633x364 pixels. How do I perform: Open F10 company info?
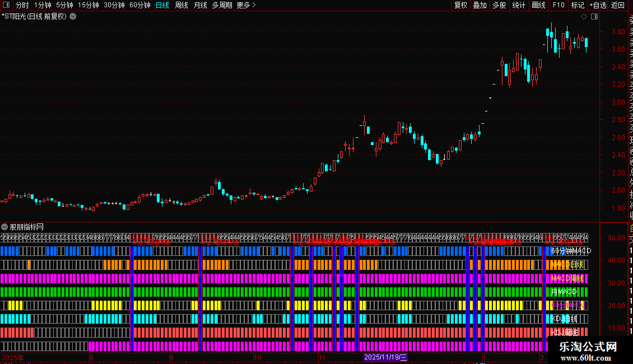558,5
